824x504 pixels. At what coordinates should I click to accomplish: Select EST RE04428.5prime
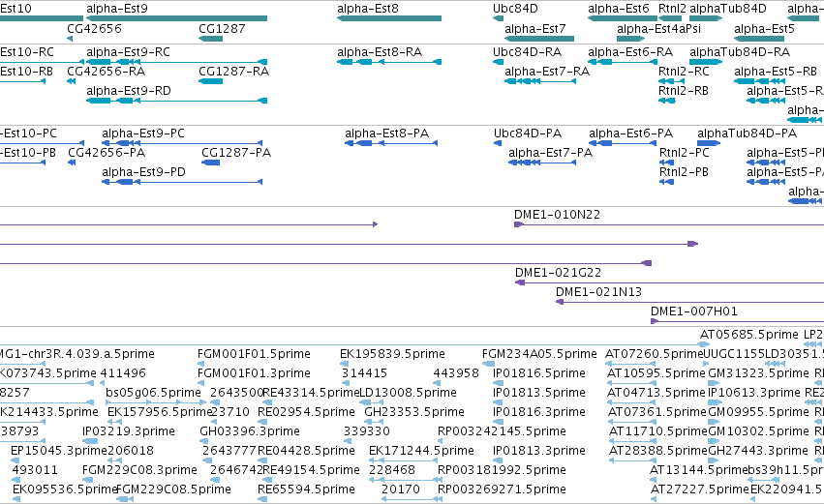pyautogui.click(x=306, y=452)
